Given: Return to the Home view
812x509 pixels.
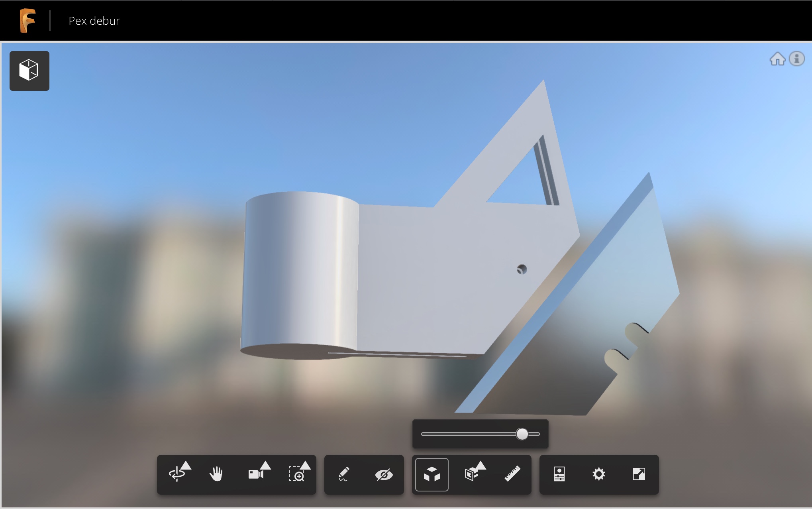Looking at the screenshot, I should pyautogui.click(x=777, y=59).
